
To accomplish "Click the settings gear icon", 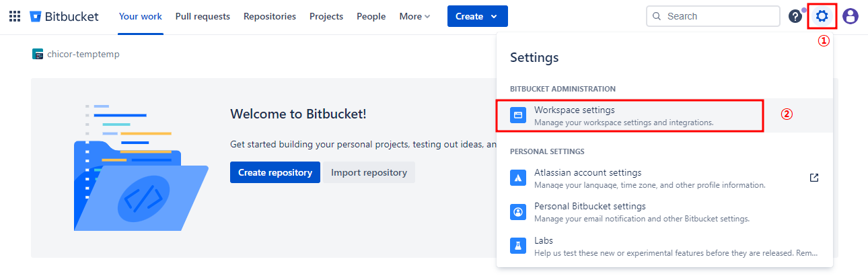I will [822, 16].
